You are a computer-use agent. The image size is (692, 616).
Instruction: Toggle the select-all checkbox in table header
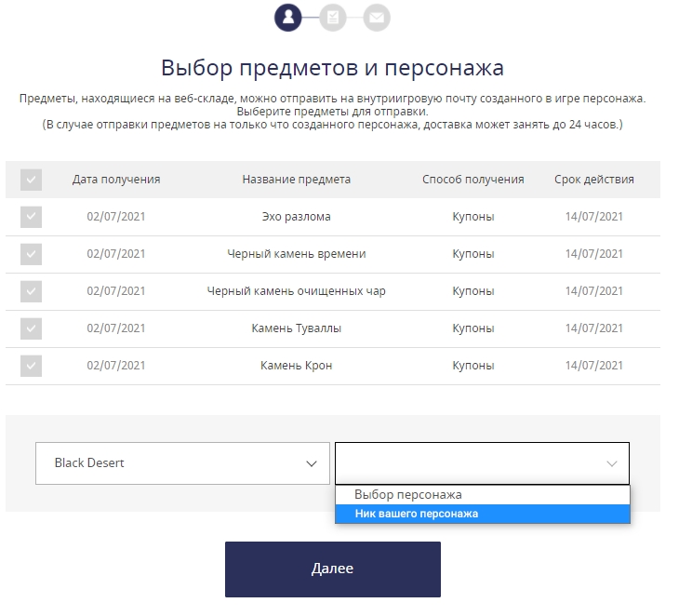(x=32, y=180)
